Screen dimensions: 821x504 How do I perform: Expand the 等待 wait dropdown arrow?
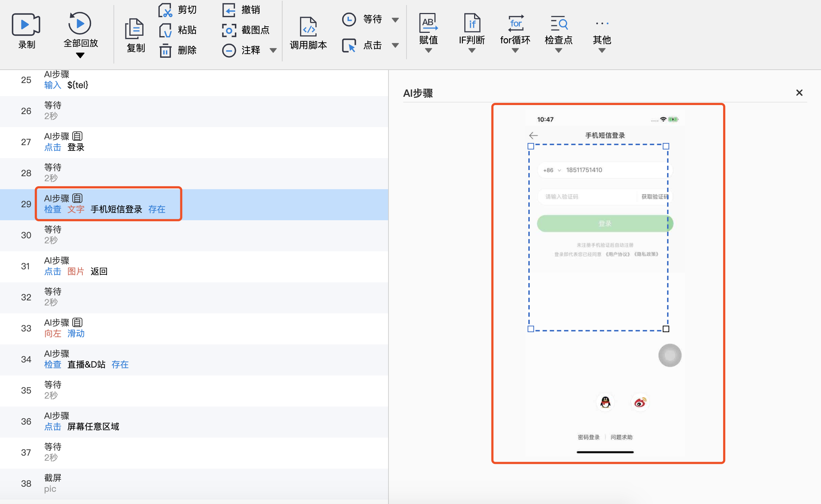coord(395,20)
